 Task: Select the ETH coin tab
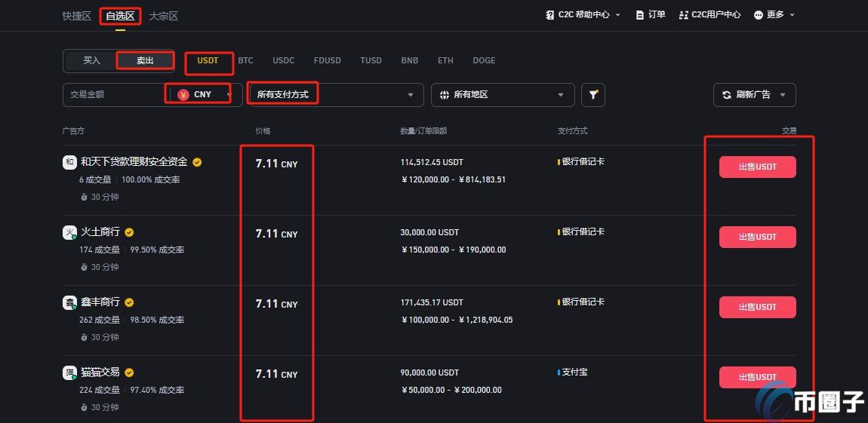(x=445, y=61)
